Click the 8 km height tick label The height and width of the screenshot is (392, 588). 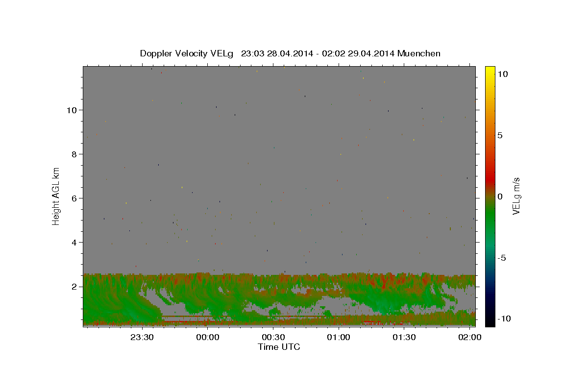[x=74, y=154]
